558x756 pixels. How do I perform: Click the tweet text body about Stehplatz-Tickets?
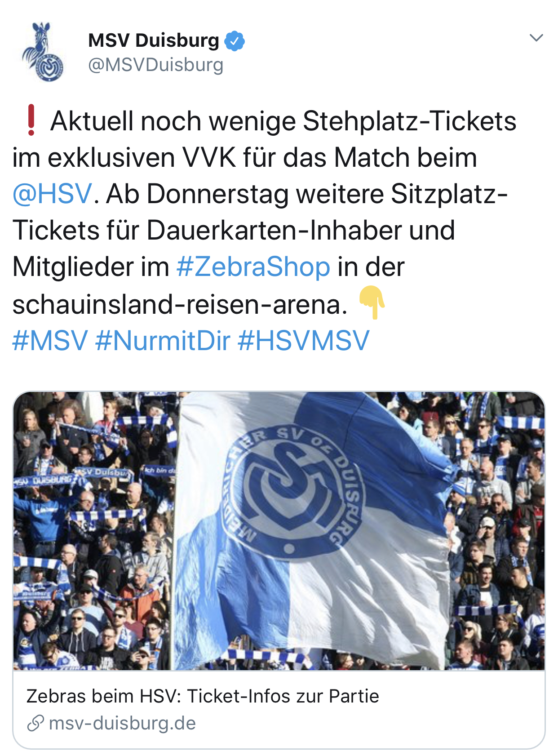tap(265, 212)
